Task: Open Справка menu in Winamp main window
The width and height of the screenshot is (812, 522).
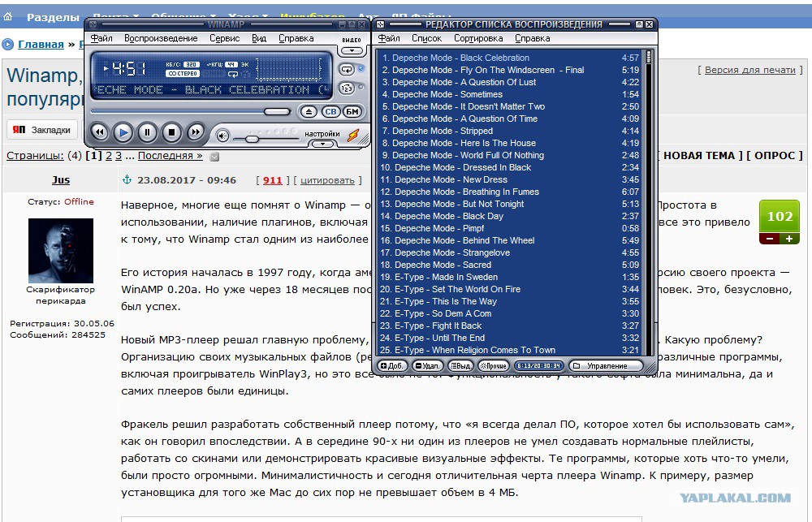Action: point(296,38)
